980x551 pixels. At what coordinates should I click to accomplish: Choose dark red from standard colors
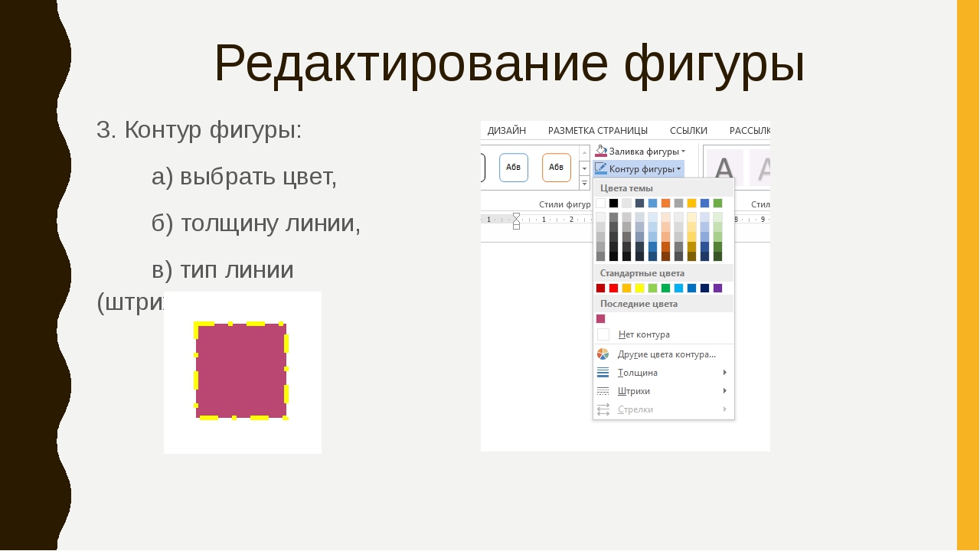(601, 288)
